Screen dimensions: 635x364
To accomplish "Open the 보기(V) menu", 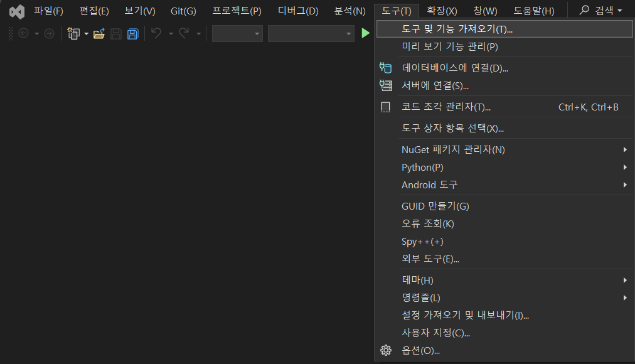I will pos(140,11).
